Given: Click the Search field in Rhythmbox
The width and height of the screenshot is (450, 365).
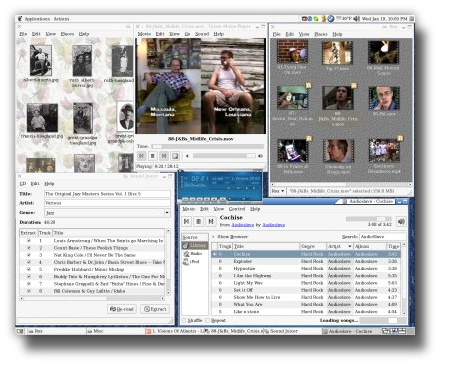Looking at the screenshot, I should pyautogui.click(x=382, y=236).
